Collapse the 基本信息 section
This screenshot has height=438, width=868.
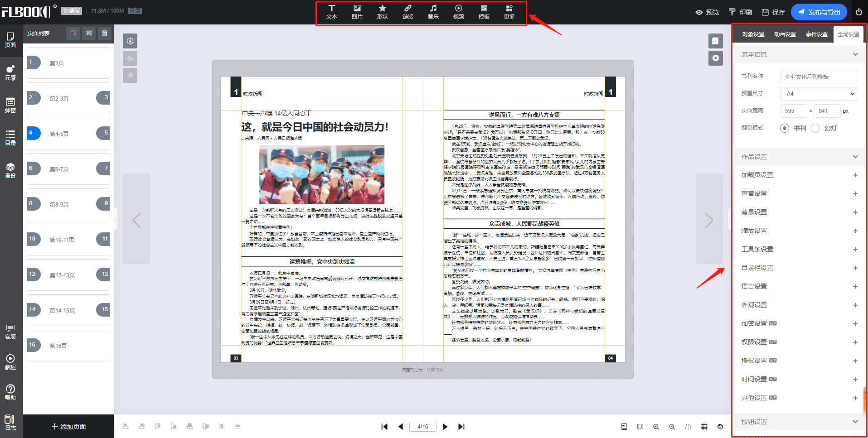click(855, 54)
